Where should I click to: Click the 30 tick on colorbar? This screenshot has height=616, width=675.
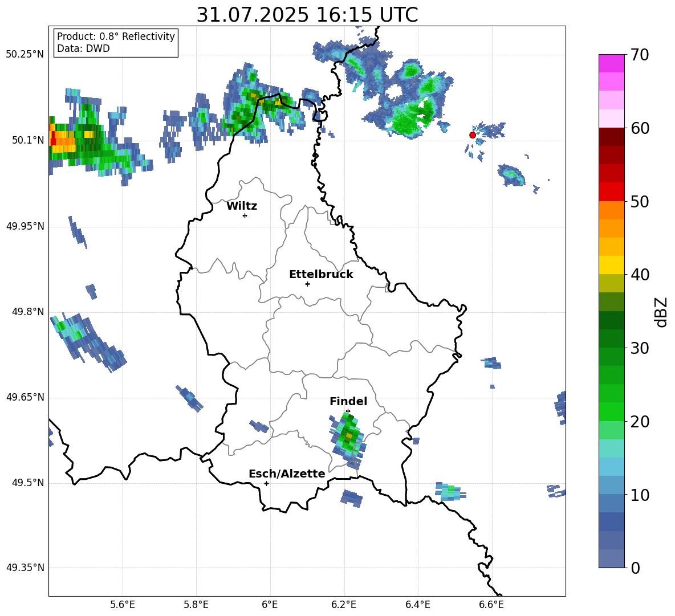tap(640, 348)
